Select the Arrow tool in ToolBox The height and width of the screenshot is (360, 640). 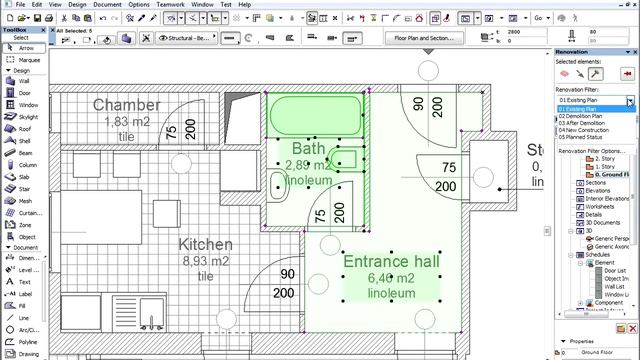point(24,48)
